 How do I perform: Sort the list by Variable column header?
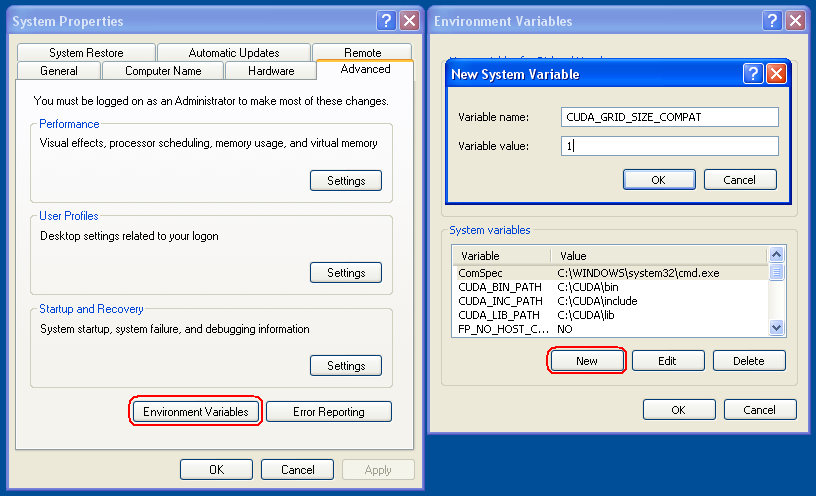coord(502,256)
